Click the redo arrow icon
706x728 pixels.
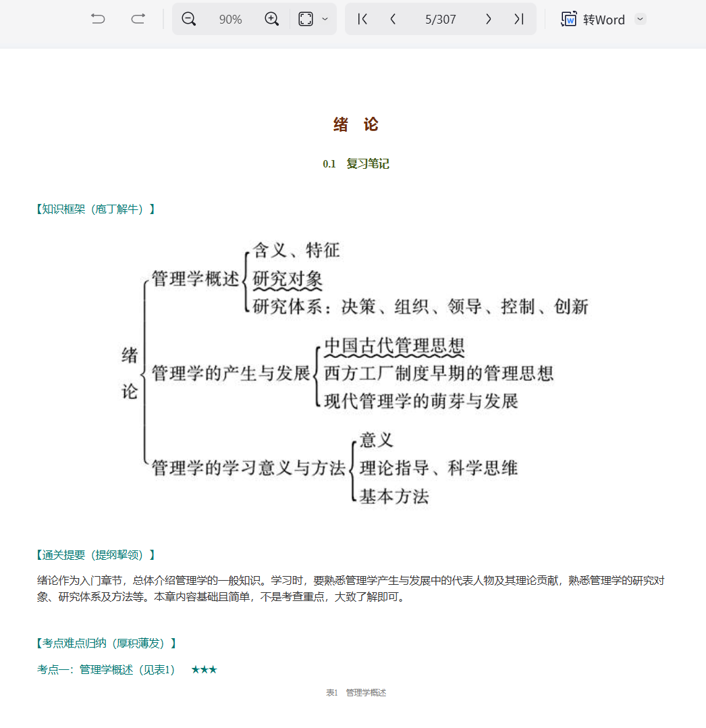pyautogui.click(x=138, y=19)
